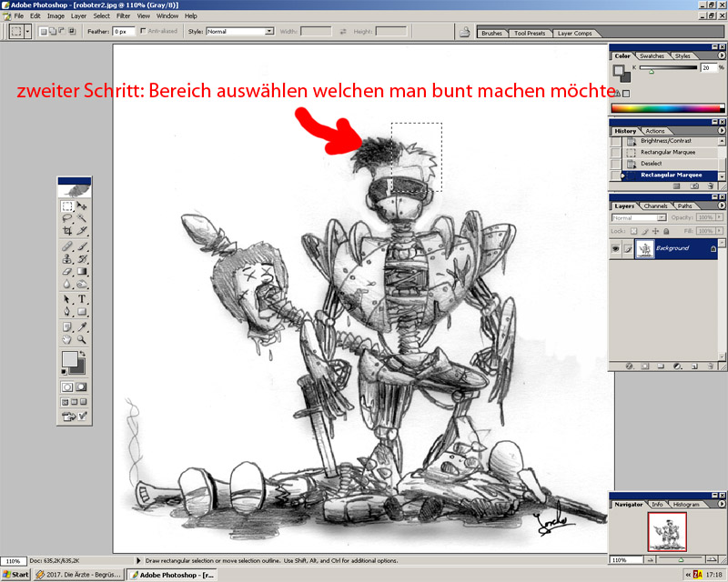Choose the Type tool
The height and width of the screenshot is (582, 728).
pos(82,298)
